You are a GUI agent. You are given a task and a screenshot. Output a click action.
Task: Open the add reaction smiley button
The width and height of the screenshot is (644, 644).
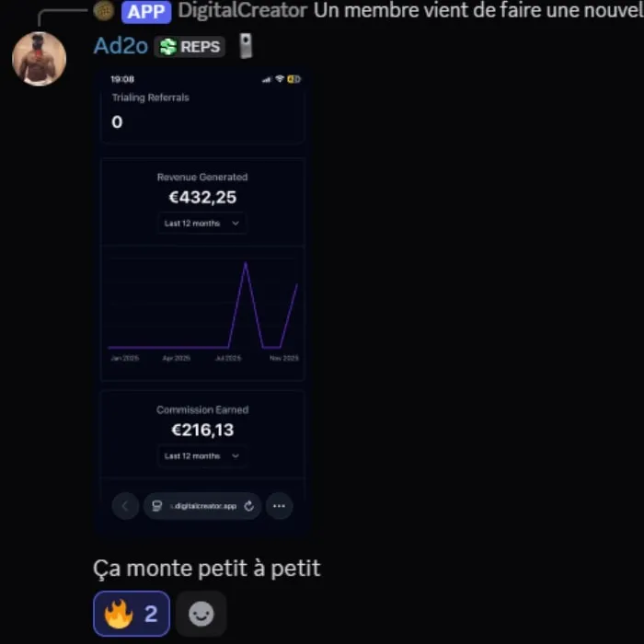click(201, 614)
